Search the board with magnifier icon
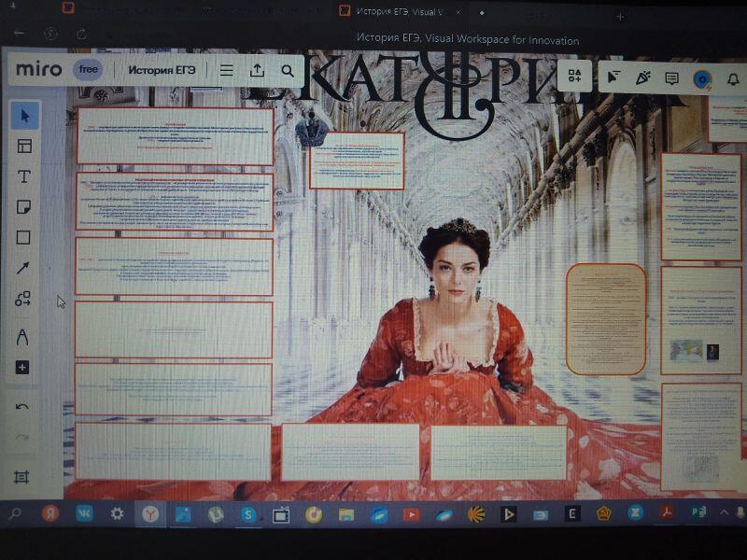 click(x=288, y=71)
